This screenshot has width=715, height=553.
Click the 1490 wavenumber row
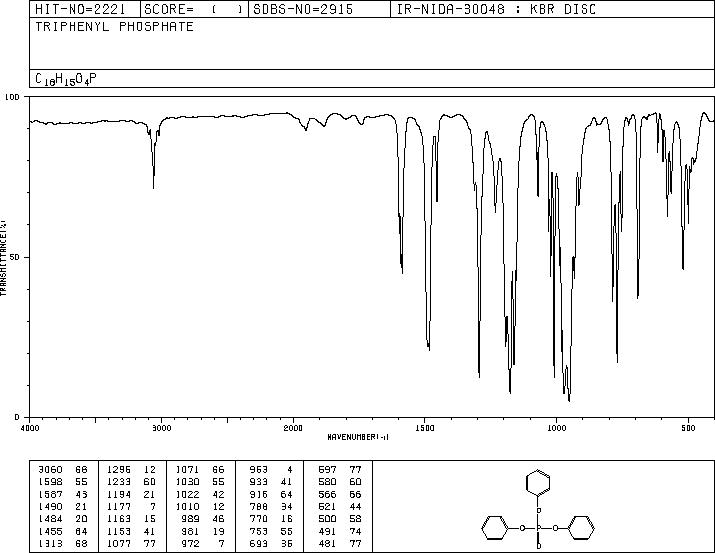[x=63, y=506]
